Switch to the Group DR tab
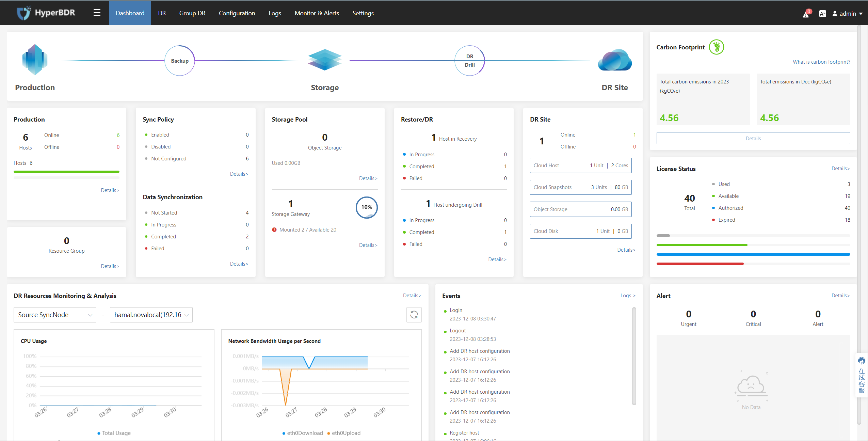The image size is (868, 441). (192, 13)
